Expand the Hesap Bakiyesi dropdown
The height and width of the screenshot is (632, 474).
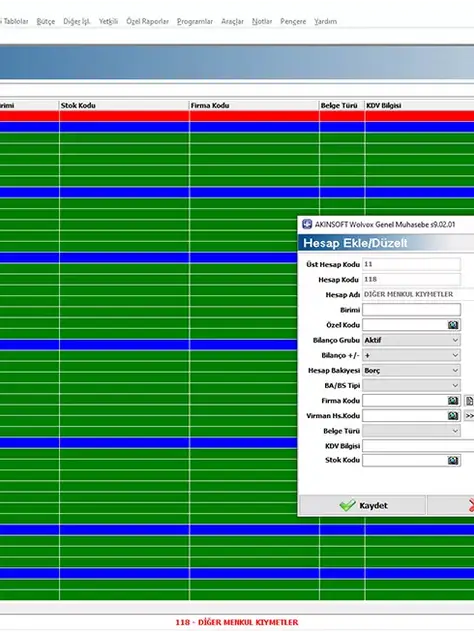click(412, 370)
